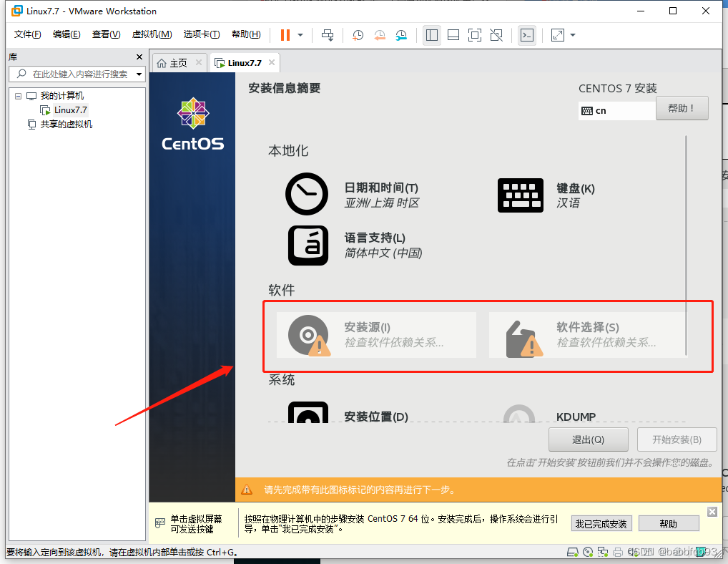Select 共享的虚拟机 in the library tree
This screenshot has width=728, height=564.
(66, 124)
